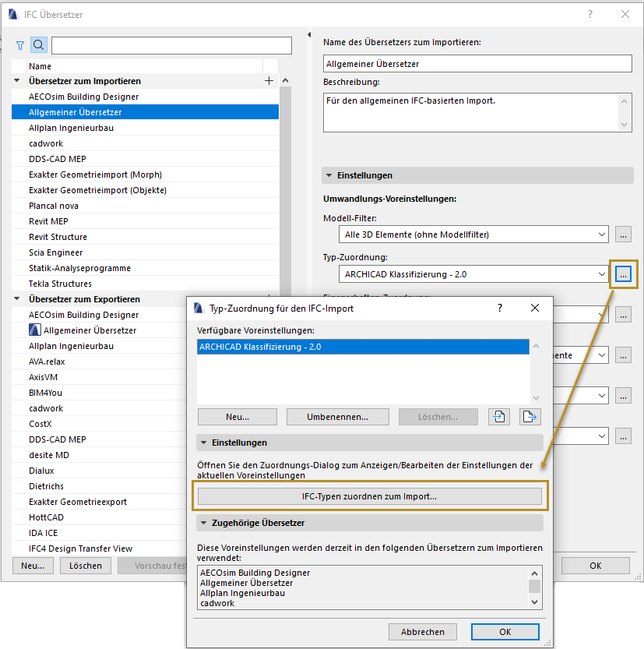This screenshot has height=649, width=644.
Task: Collapse Einstellungen section in main window
Action: pos(329,175)
